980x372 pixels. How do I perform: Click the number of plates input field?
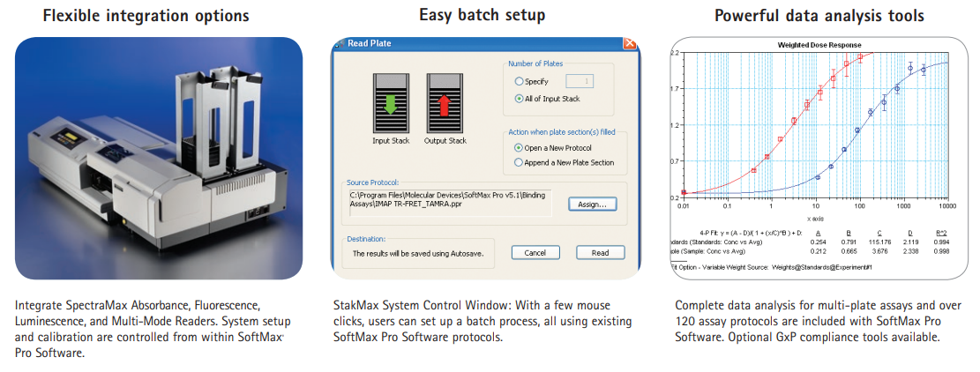click(580, 81)
